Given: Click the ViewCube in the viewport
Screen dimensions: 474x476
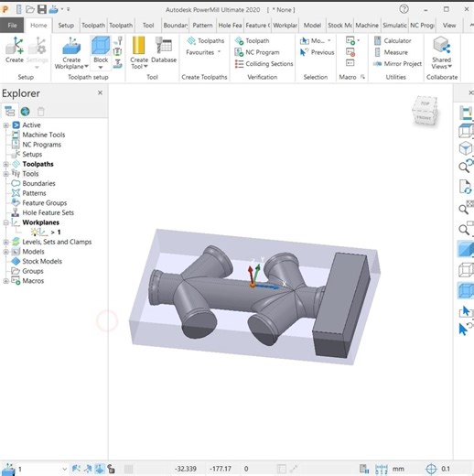Looking at the screenshot, I should point(425,112).
